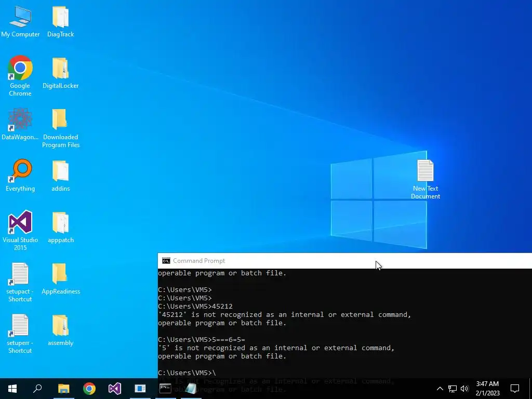Open Downloaded Program Files folder
Image resolution: width=532 pixels, height=399 pixels.
pyautogui.click(x=60, y=128)
